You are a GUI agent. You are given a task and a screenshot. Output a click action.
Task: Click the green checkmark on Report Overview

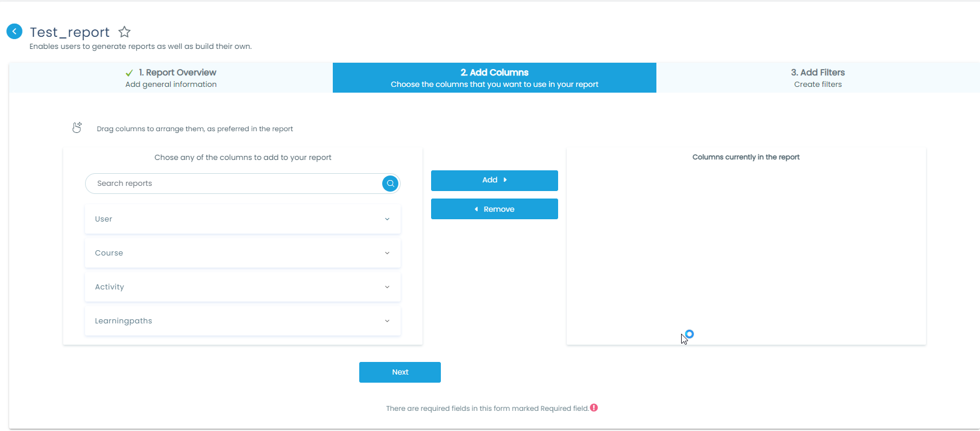pyautogui.click(x=129, y=73)
